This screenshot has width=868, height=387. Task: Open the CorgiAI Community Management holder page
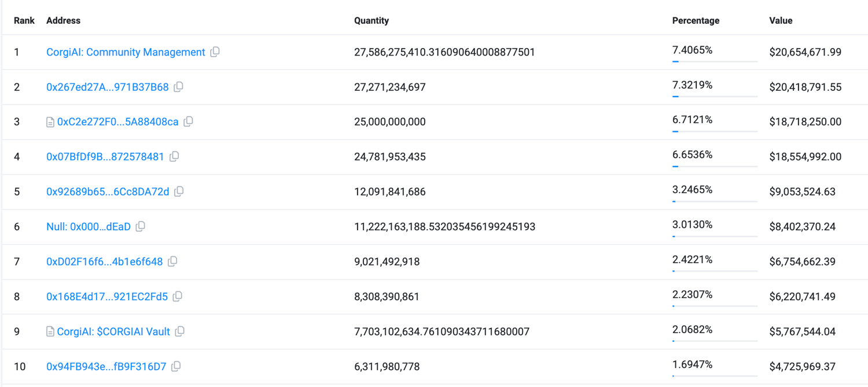pyautogui.click(x=125, y=52)
